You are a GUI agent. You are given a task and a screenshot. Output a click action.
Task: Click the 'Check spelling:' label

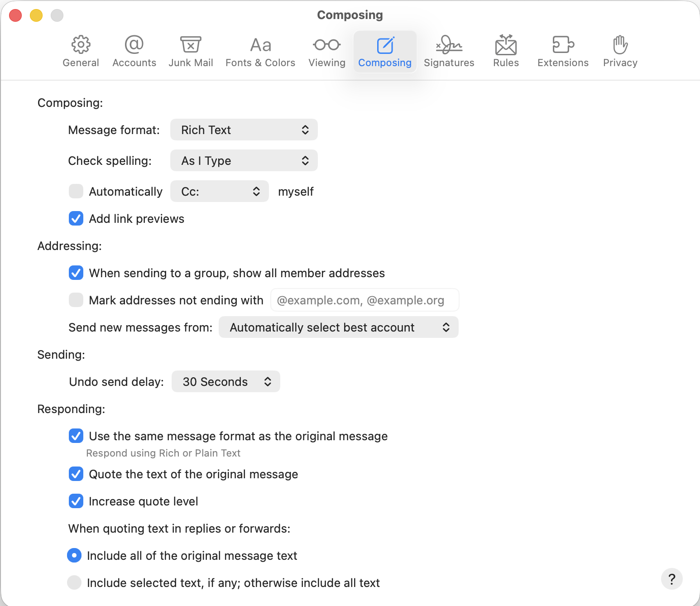(110, 161)
